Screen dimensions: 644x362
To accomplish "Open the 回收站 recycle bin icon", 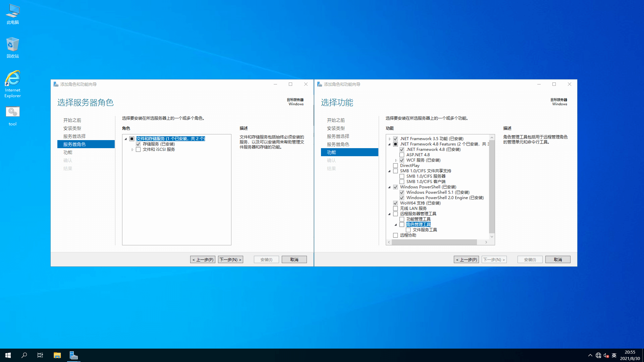I will tap(13, 47).
